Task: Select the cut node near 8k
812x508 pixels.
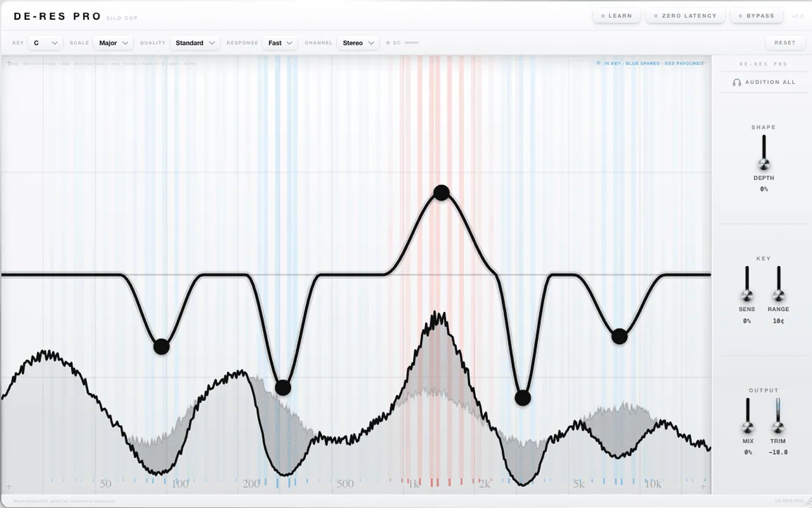Action: [620, 337]
